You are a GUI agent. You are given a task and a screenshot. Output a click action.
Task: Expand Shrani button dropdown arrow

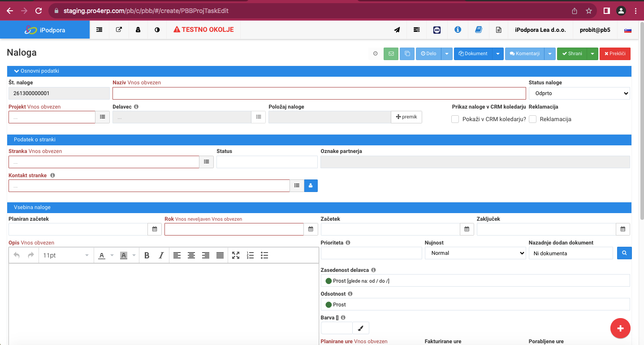coord(592,54)
